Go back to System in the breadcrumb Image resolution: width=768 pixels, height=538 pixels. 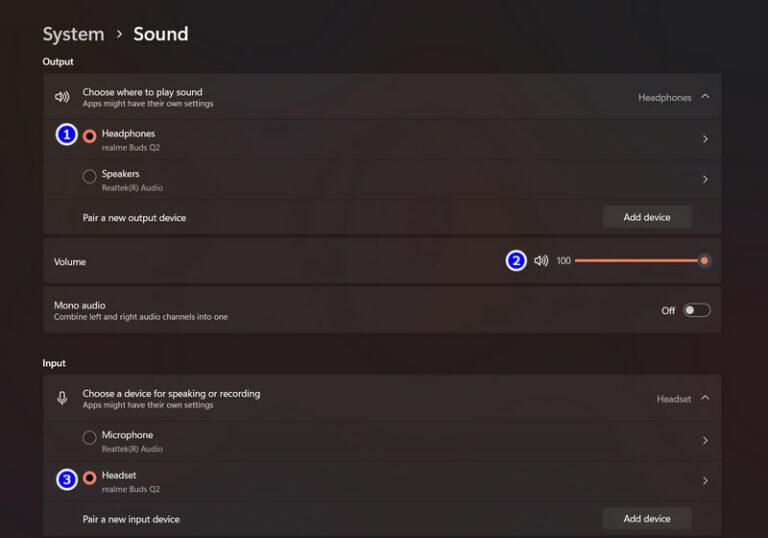pyautogui.click(x=73, y=34)
